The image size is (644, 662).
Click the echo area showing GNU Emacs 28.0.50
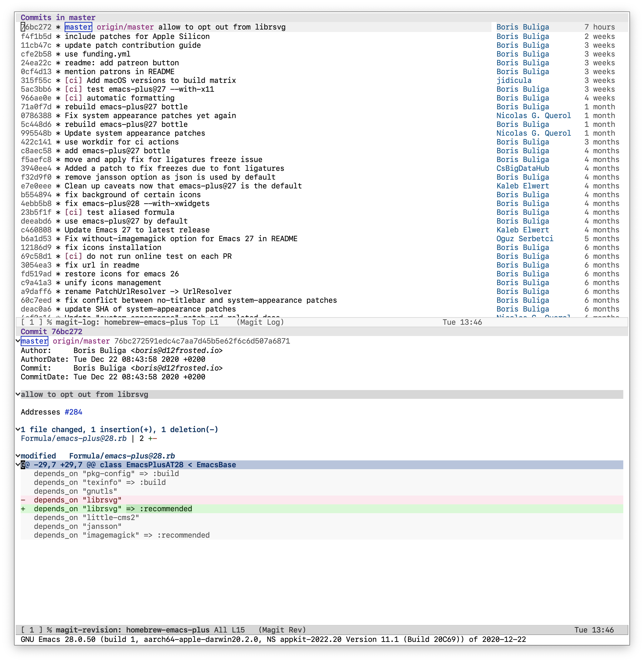[x=273, y=639]
